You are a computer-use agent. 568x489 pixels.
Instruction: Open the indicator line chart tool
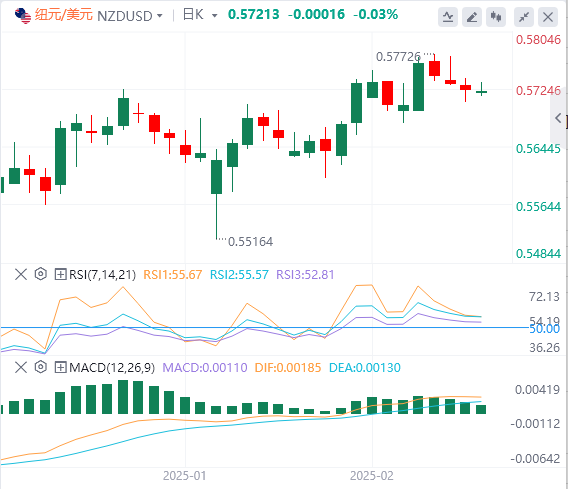click(x=448, y=17)
